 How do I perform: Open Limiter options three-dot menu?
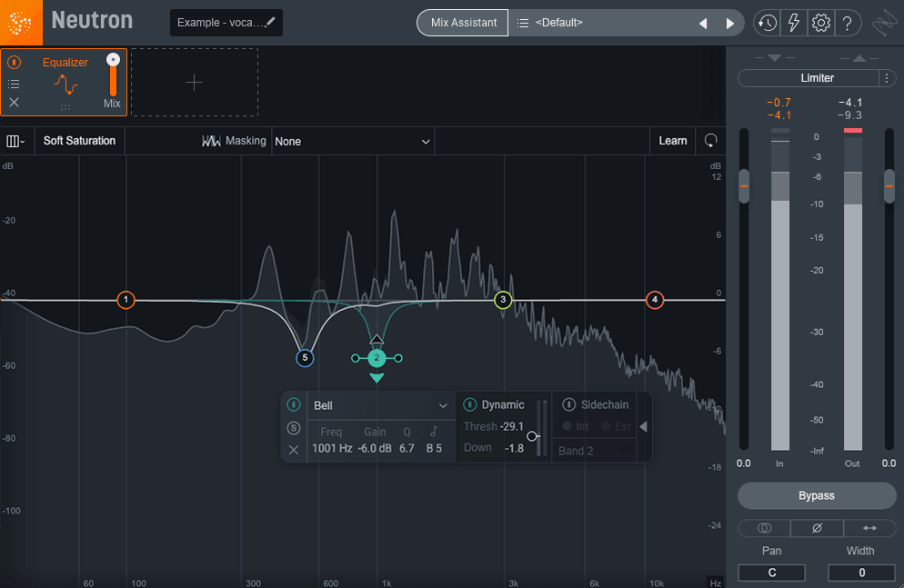pyautogui.click(x=887, y=78)
